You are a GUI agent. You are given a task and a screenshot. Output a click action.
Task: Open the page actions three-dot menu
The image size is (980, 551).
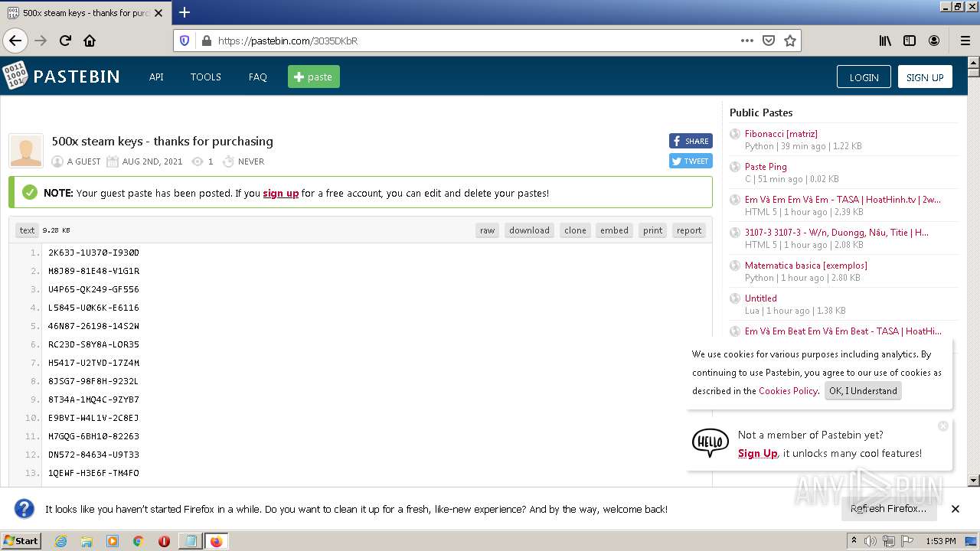747,41
